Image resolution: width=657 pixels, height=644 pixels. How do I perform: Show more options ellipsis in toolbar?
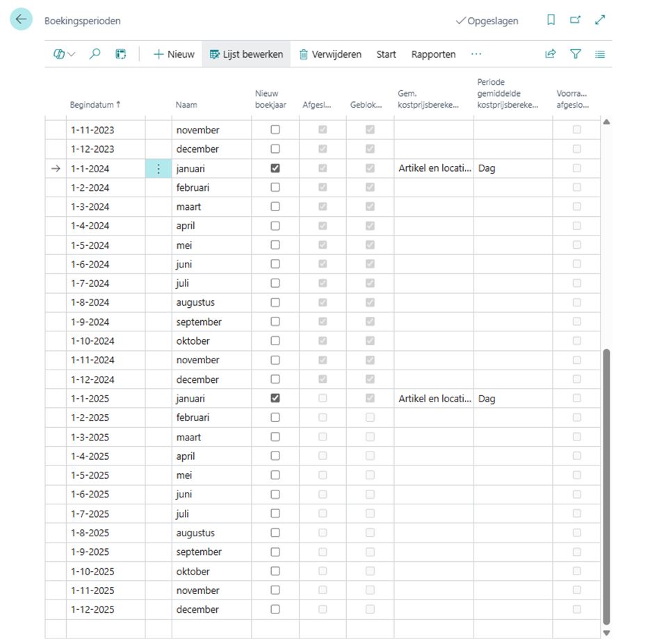(x=476, y=54)
